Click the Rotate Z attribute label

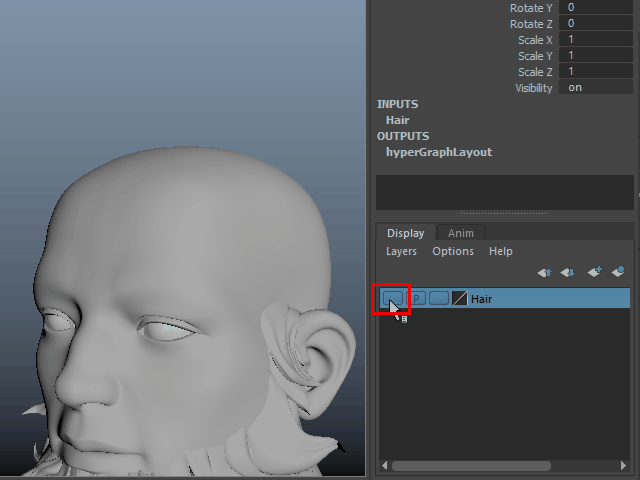pos(531,23)
